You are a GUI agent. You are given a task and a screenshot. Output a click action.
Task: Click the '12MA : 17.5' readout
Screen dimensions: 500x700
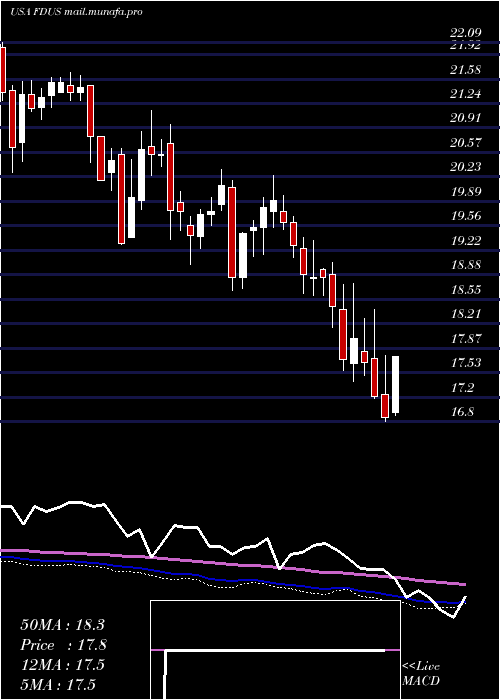pyautogui.click(x=62, y=665)
